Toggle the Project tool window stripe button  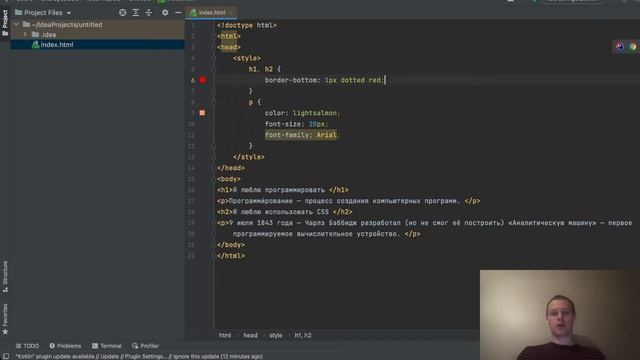coord(5,22)
